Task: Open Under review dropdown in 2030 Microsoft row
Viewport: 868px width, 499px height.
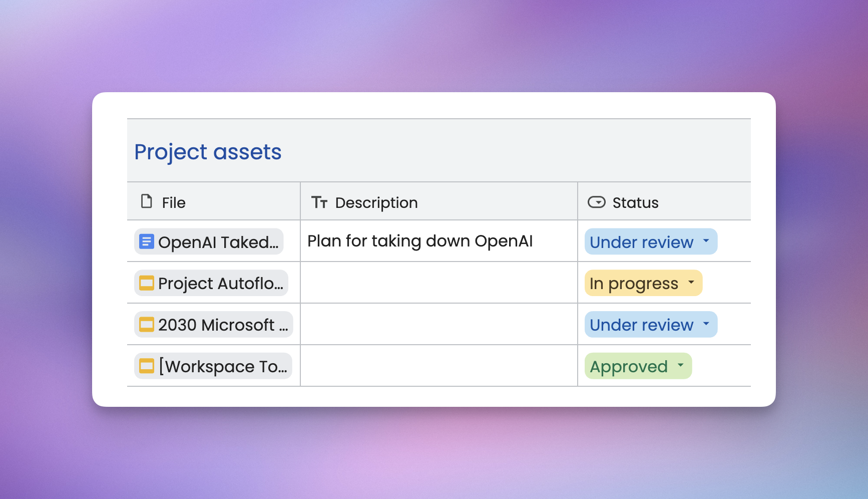Action: tap(651, 325)
